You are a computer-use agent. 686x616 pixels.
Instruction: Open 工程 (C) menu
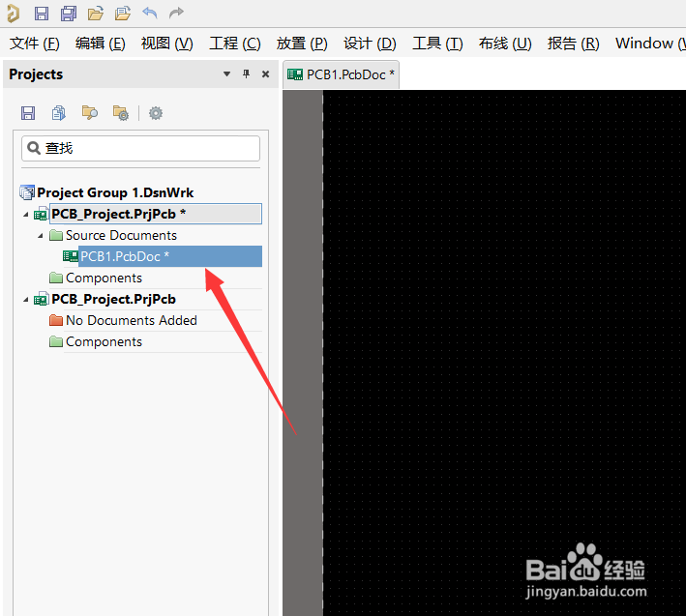(x=235, y=44)
